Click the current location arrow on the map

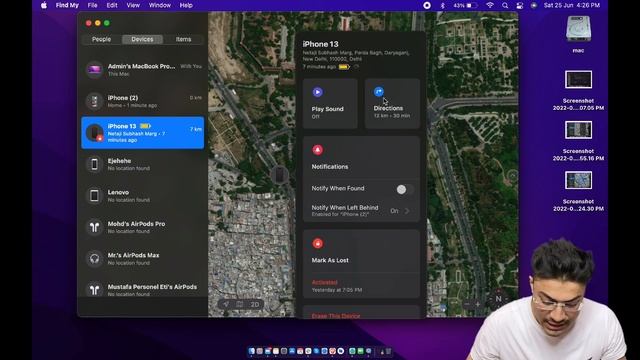pos(226,304)
